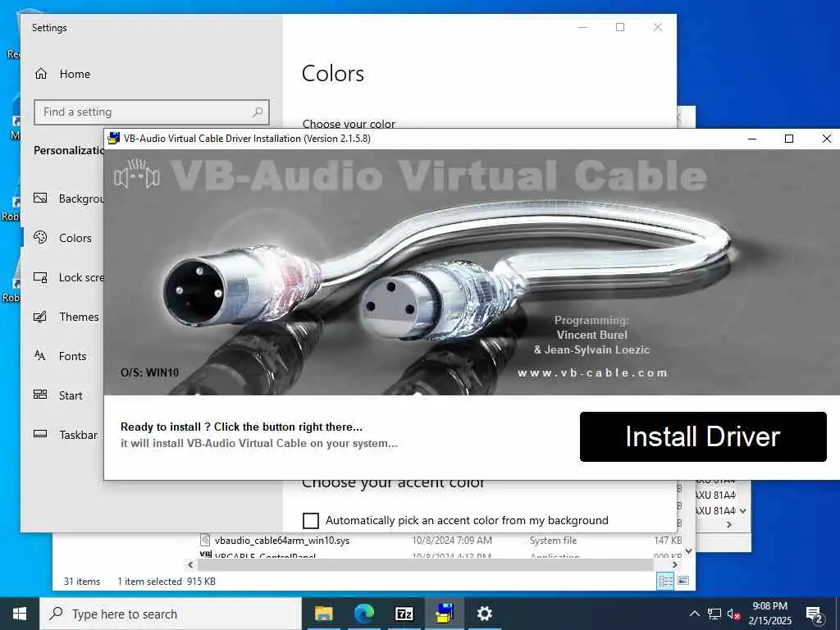
Task: Click Explorer horizontal scrollbar right arrow
Action: 674,564
